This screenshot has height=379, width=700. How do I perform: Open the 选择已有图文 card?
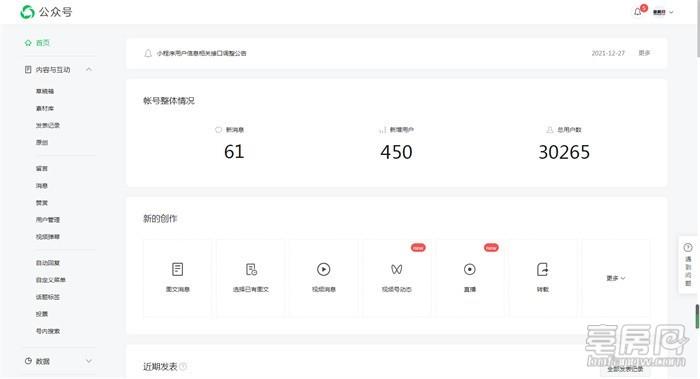(251, 278)
